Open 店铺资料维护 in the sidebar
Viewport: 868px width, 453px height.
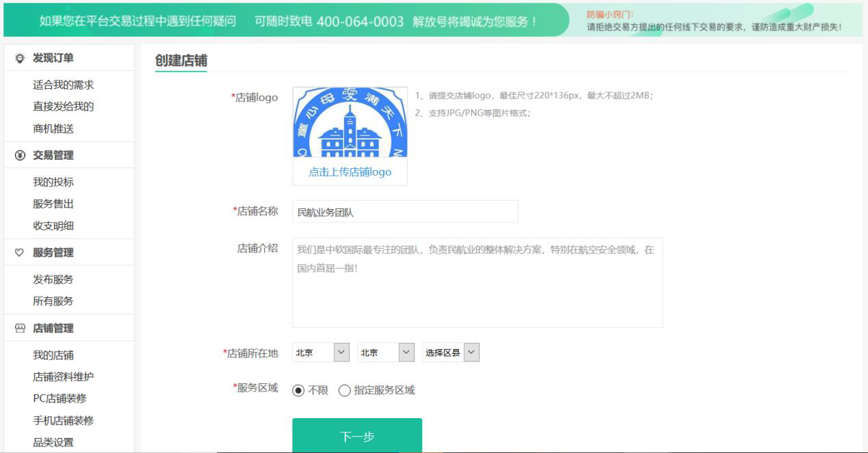coord(63,377)
